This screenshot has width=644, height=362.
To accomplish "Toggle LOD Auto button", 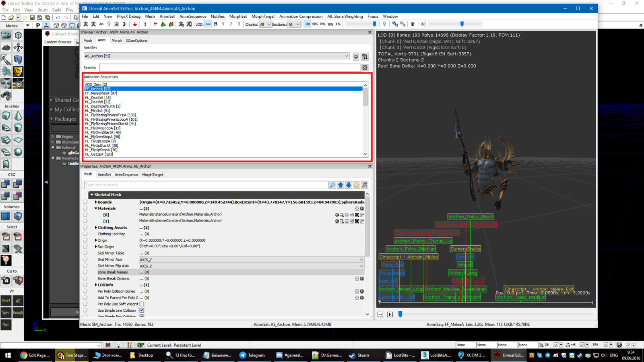I will pos(208,24).
